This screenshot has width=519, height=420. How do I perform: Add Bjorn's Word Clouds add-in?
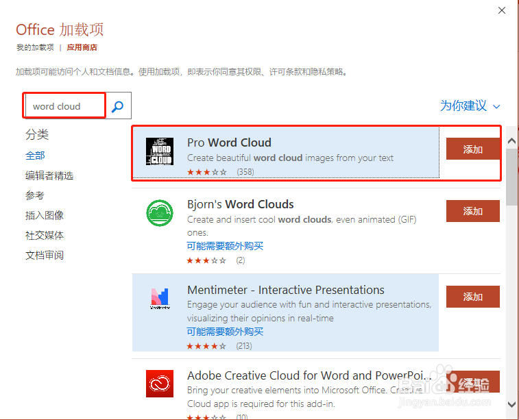(x=472, y=211)
